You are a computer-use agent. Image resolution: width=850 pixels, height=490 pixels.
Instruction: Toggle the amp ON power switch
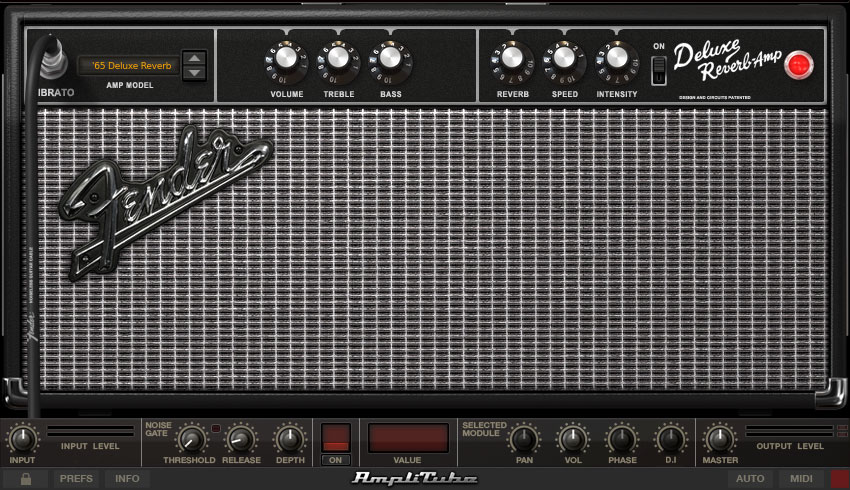coord(659,70)
